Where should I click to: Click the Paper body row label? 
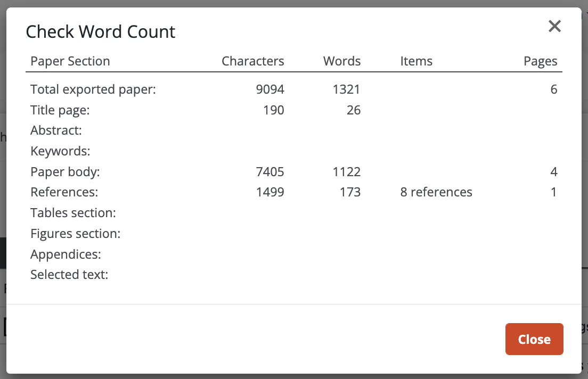point(65,172)
